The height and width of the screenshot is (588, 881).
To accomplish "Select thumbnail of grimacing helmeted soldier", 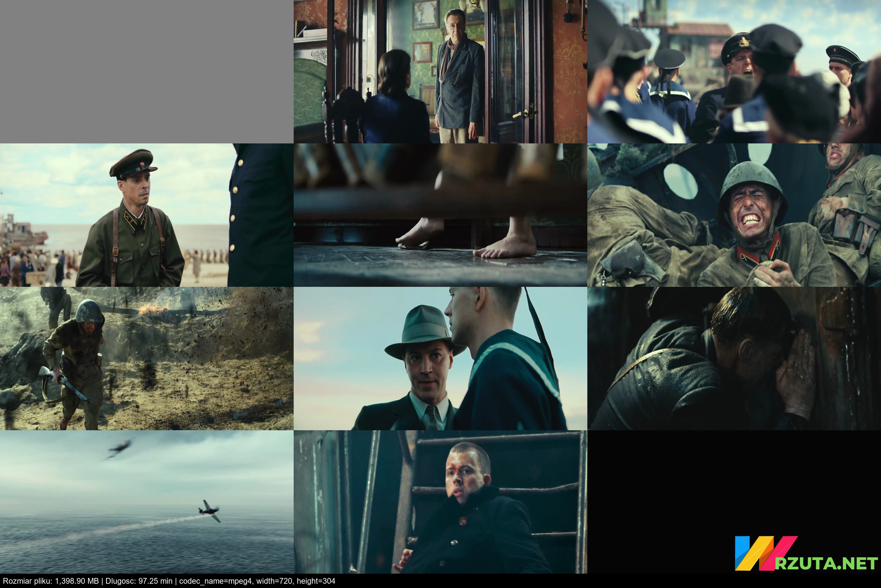I will coord(734,215).
